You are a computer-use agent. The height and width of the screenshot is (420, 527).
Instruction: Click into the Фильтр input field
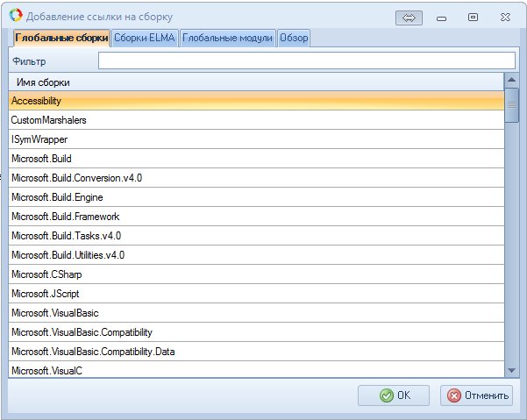click(306, 61)
